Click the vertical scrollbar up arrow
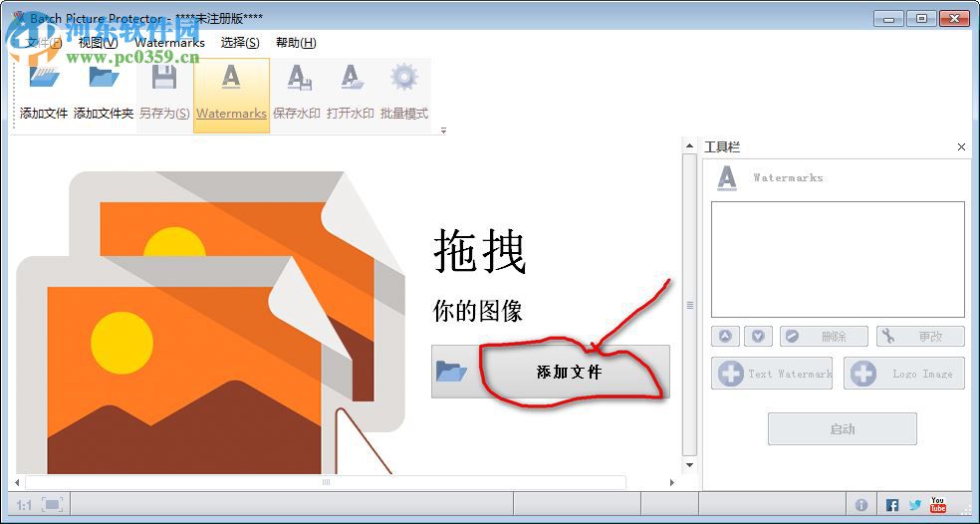 pos(689,145)
